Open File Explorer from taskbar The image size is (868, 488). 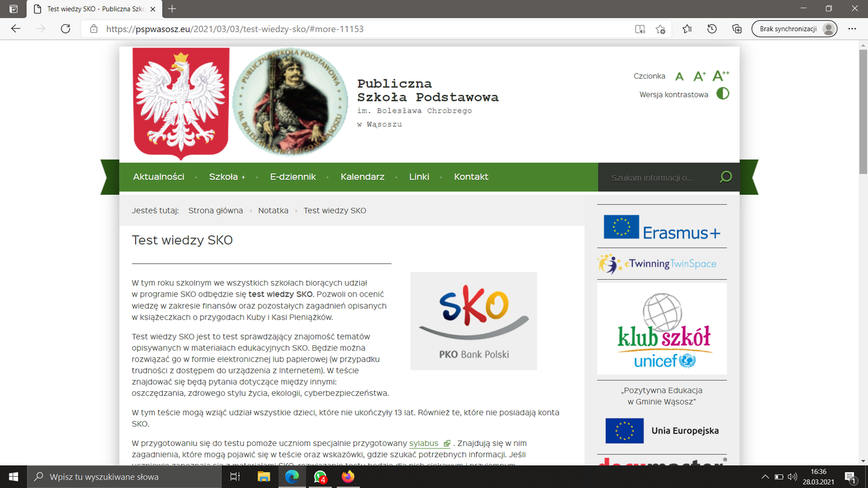[x=264, y=477]
